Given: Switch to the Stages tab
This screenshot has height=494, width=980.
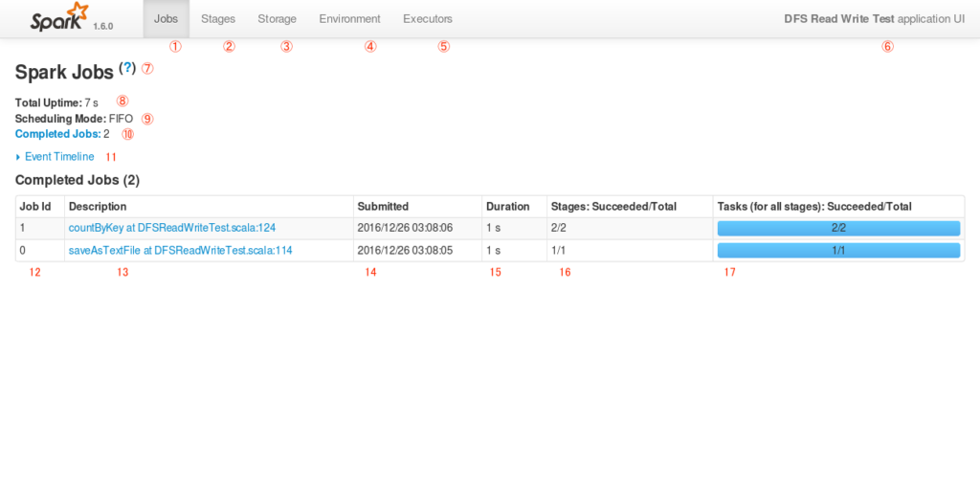Looking at the screenshot, I should pyautogui.click(x=218, y=19).
